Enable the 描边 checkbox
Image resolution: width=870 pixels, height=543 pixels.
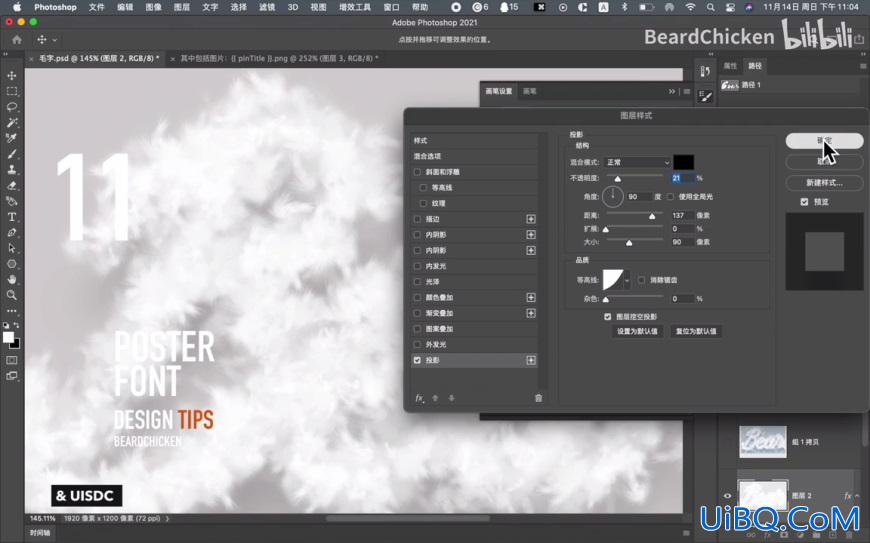(x=417, y=219)
